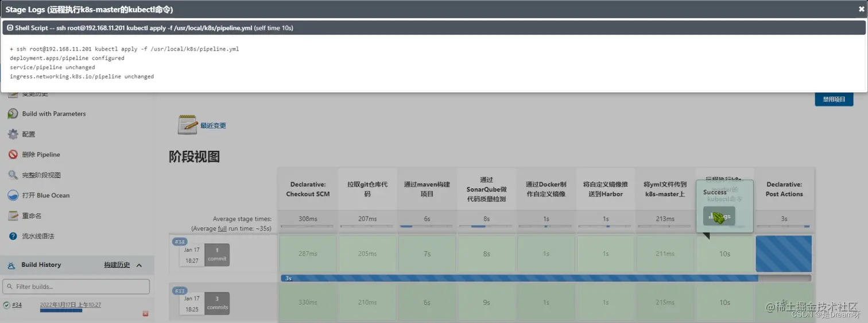Open the 配置 gear icon

tap(13, 134)
